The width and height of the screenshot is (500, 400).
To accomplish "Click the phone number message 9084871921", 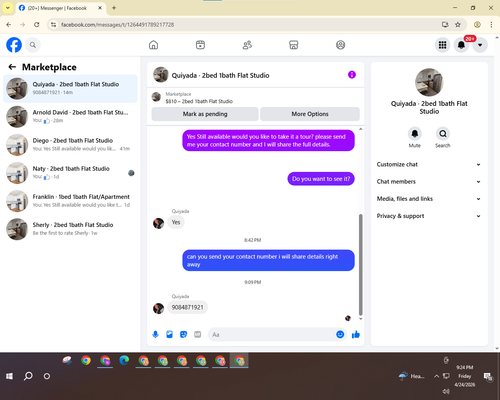I will coord(187,307).
